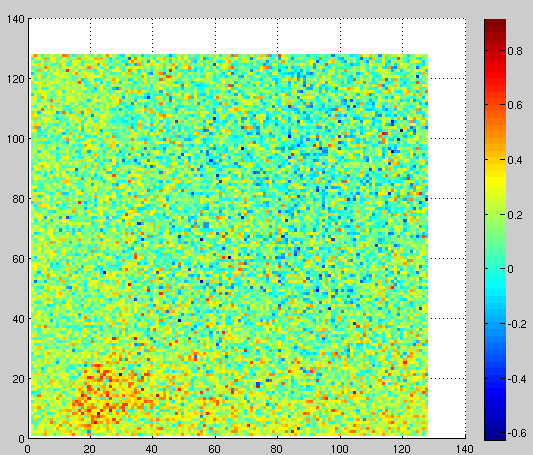Click the colorbar label 0.6
Viewport: 533px width, 455px height.
515,105
